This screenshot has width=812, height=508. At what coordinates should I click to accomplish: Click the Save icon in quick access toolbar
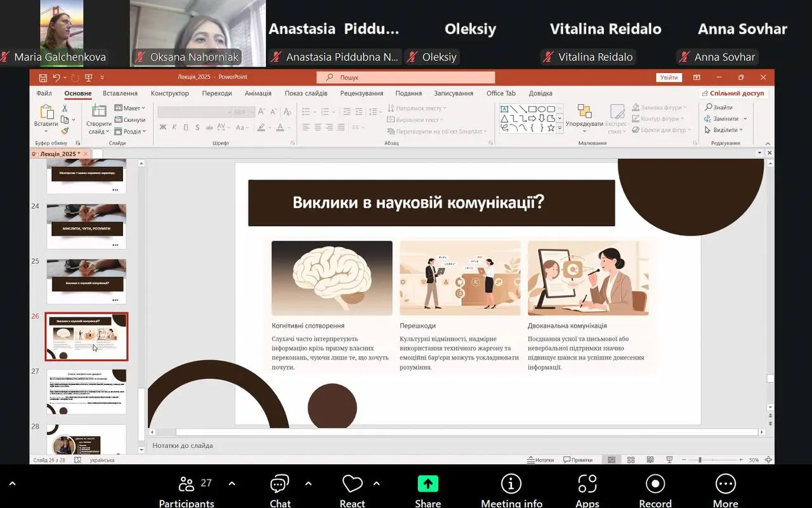pyautogui.click(x=43, y=77)
